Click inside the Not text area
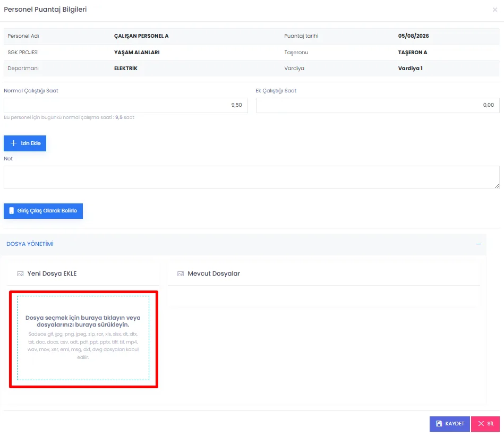The image size is (504, 436). point(251,177)
